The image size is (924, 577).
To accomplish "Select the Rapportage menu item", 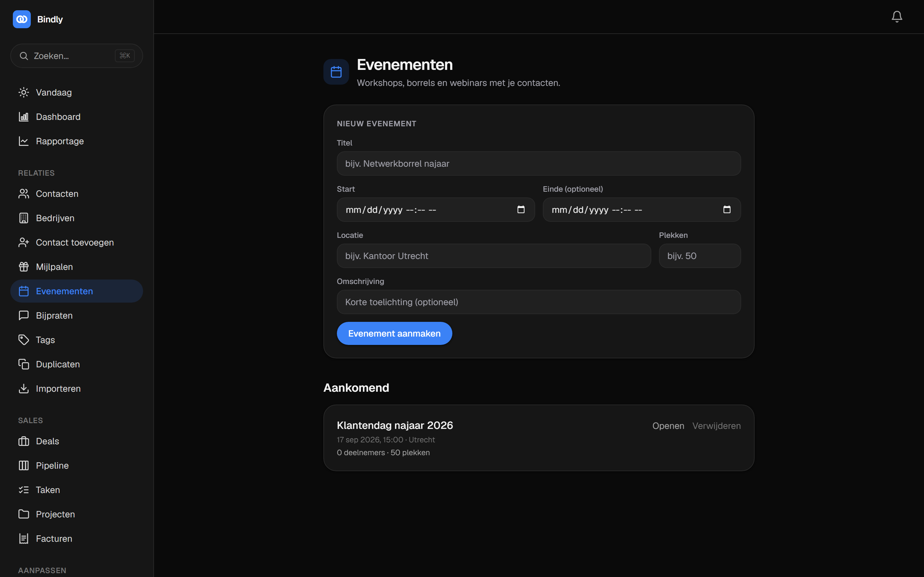I will click(x=77, y=141).
